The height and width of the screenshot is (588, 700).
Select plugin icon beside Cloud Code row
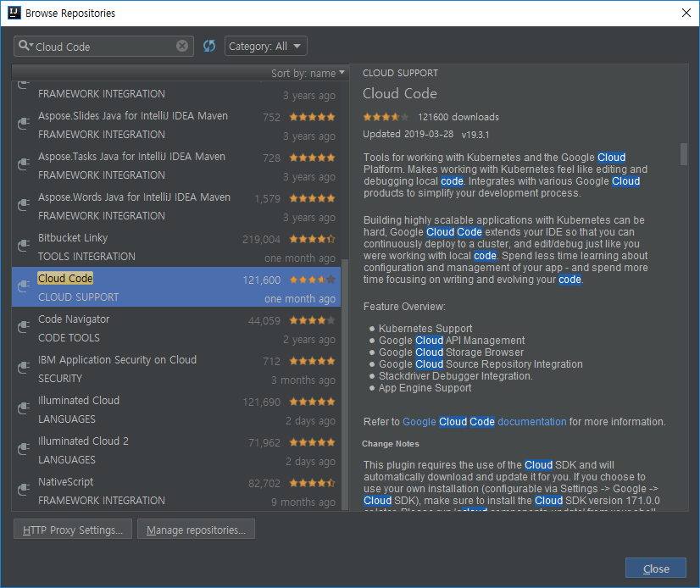tap(24, 286)
